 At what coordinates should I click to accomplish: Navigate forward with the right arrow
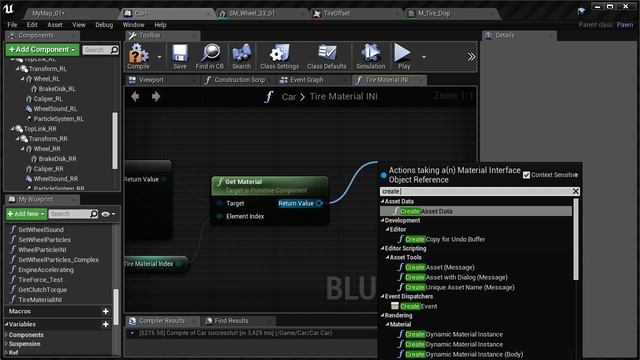pos(156,97)
